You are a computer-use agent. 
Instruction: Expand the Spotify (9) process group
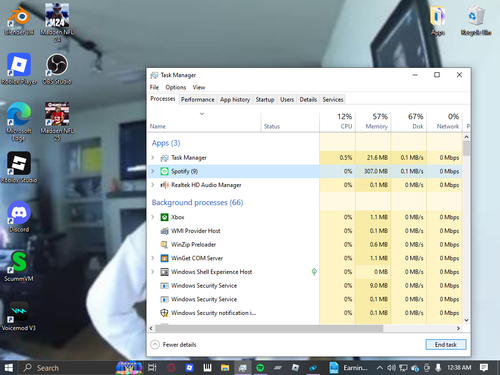(153, 171)
